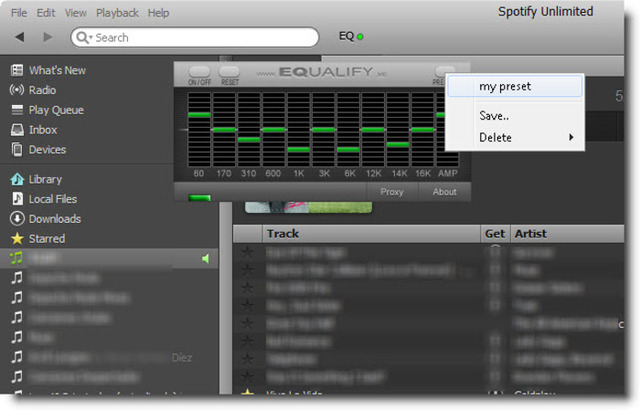Star the first track in list
The width and height of the screenshot is (640, 410).
click(247, 253)
